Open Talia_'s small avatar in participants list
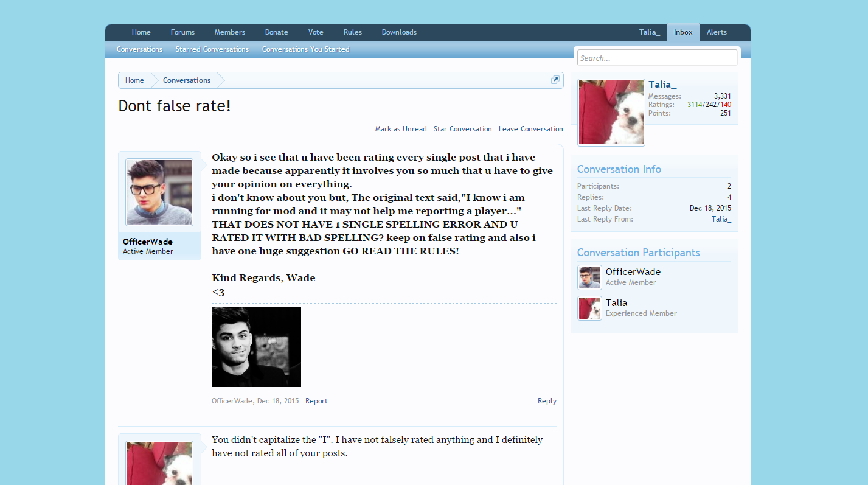 coord(589,309)
